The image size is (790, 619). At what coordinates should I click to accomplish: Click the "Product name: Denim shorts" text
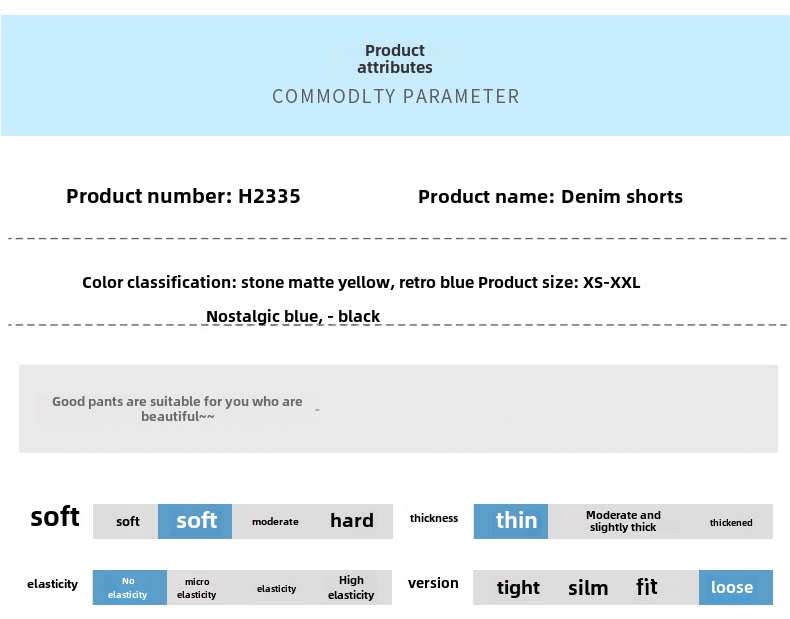[550, 197]
